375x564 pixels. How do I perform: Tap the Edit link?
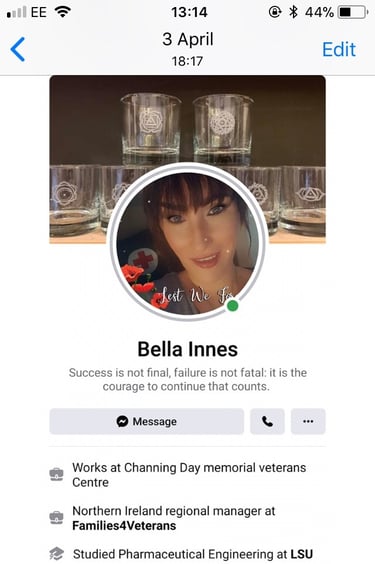tap(339, 49)
